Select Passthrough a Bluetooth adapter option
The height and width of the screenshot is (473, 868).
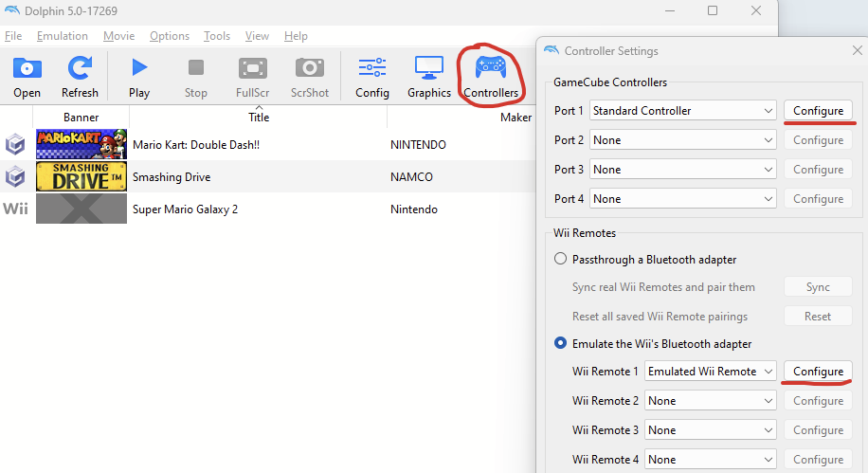point(561,259)
